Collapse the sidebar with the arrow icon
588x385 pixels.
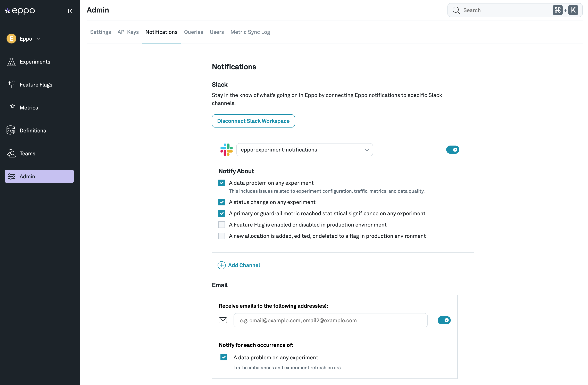(70, 11)
